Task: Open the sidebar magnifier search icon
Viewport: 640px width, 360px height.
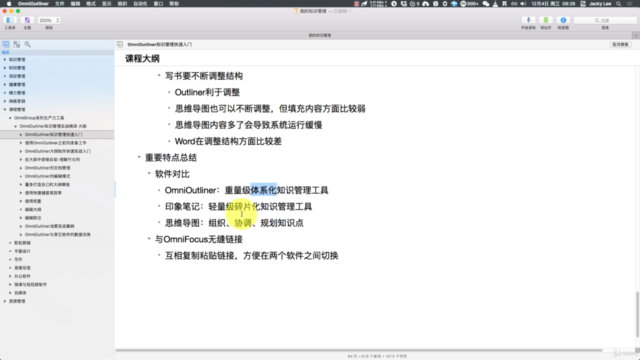Action: point(27,44)
